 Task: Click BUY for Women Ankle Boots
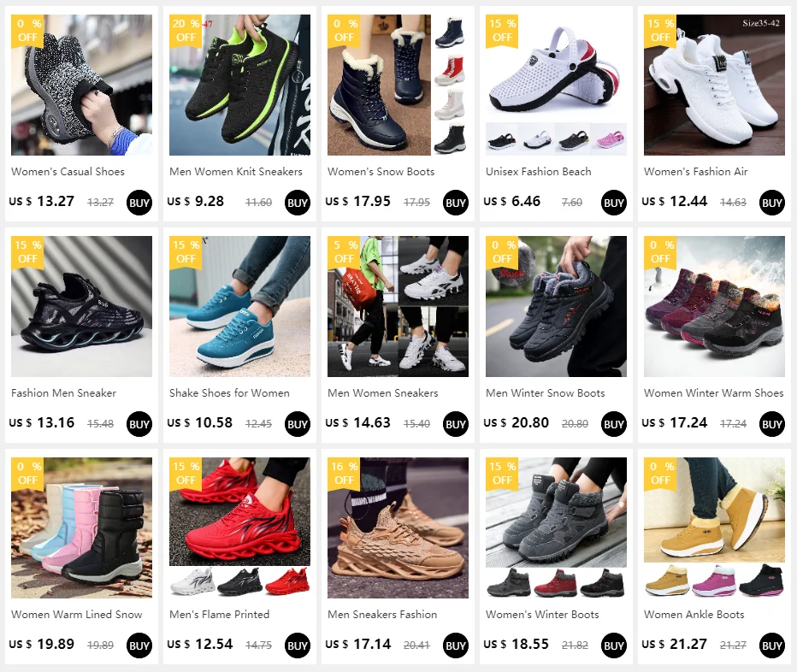click(x=771, y=645)
